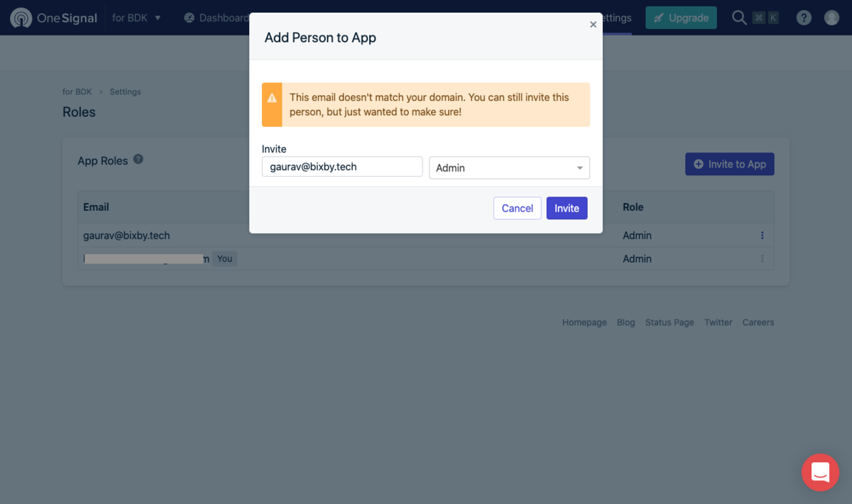852x504 pixels.
Task: Cancel the invite dialog
Action: pos(518,208)
